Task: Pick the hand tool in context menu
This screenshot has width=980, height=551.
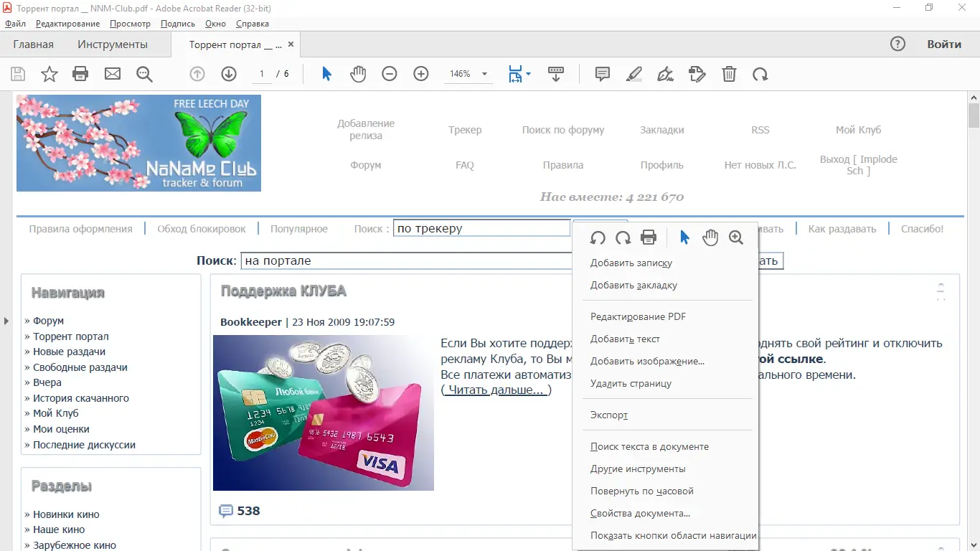Action: click(710, 237)
